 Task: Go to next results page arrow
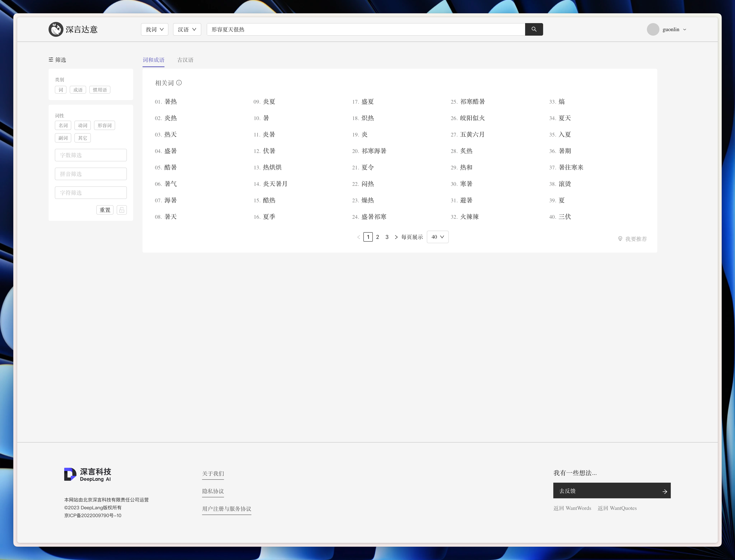(396, 237)
